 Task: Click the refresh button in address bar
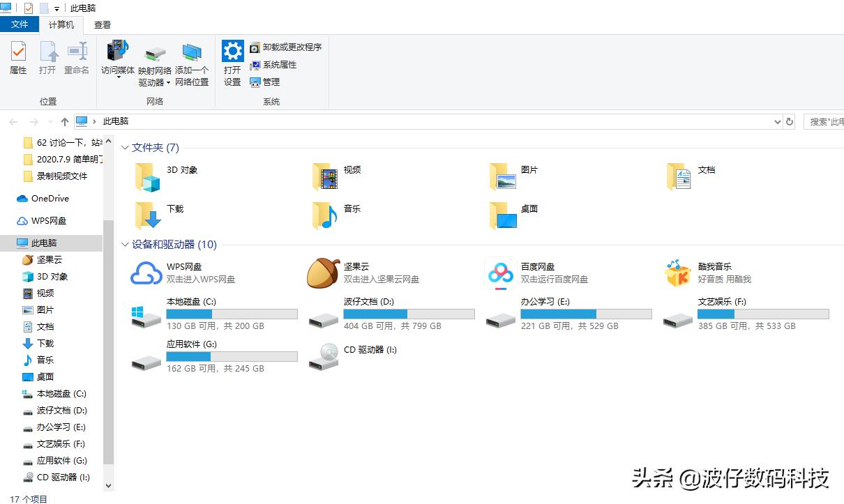click(790, 121)
